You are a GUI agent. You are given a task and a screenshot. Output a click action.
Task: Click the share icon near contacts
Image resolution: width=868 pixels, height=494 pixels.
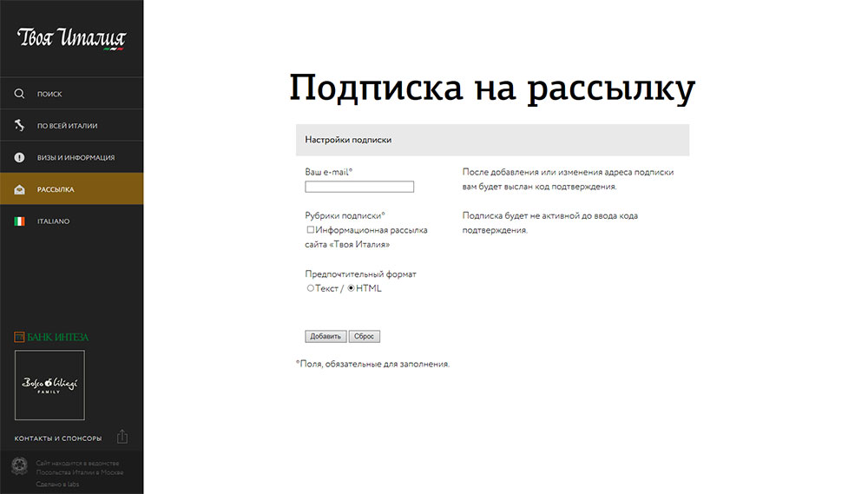122,437
